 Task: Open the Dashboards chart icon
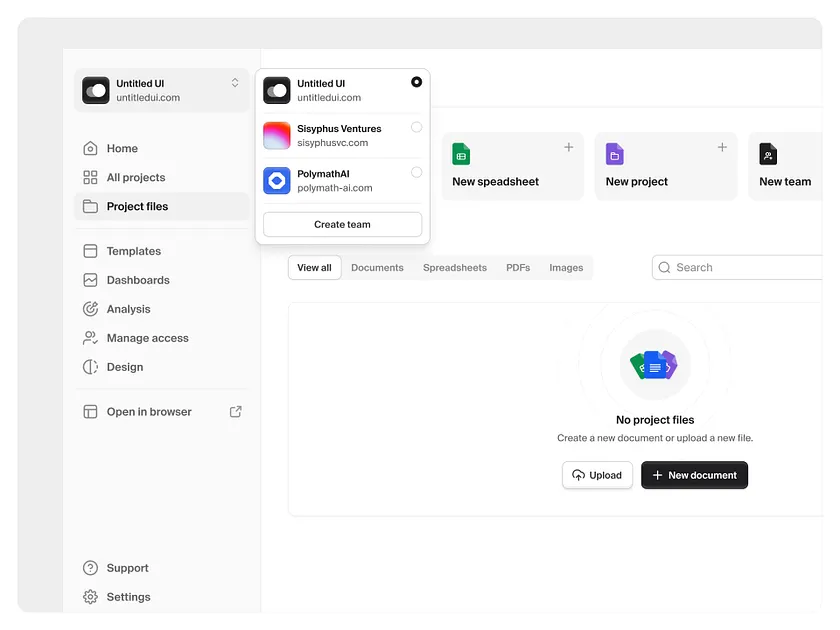click(90, 280)
